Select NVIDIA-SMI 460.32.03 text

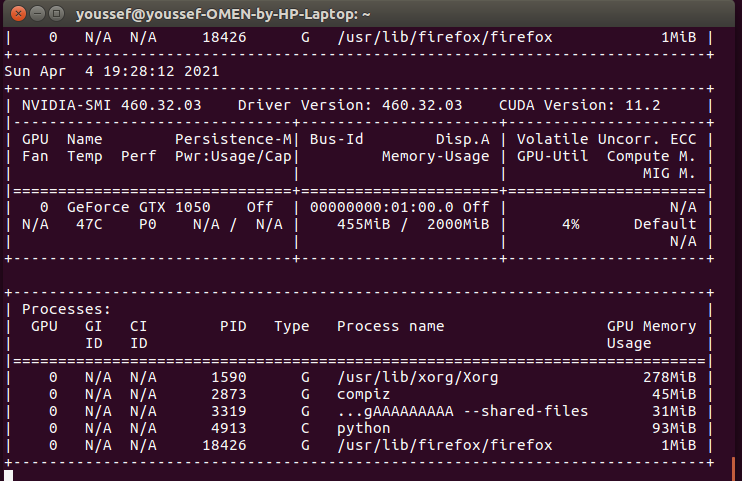point(112,105)
